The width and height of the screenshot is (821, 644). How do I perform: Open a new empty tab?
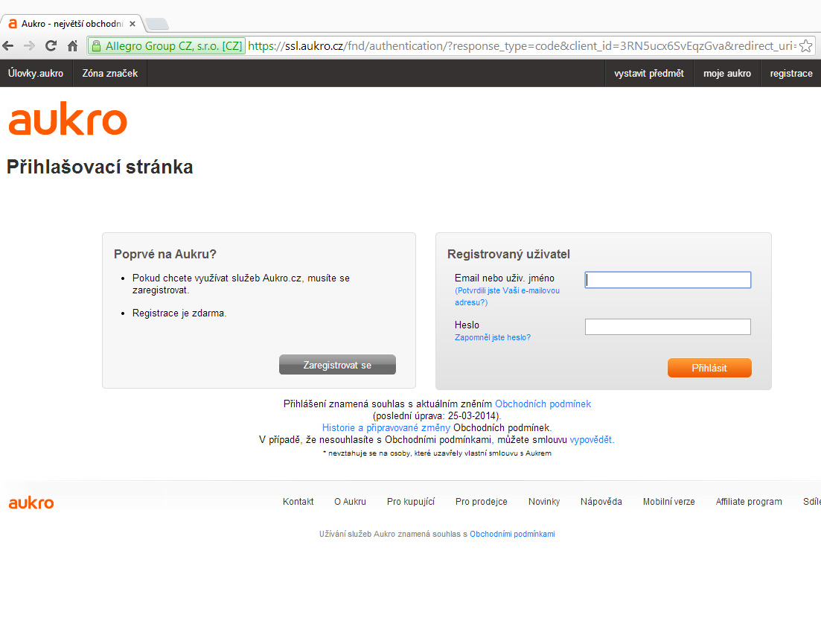pyautogui.click(x=156, y=24)
